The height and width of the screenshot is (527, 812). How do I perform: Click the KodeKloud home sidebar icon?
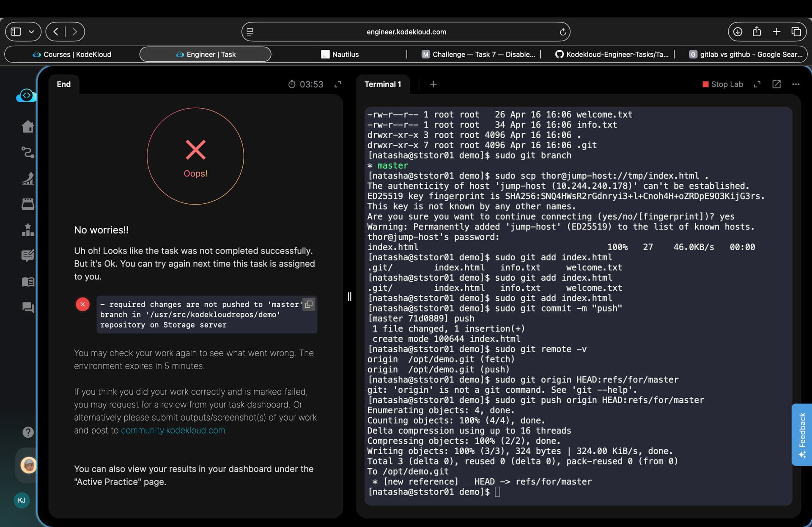coord(28,126)
